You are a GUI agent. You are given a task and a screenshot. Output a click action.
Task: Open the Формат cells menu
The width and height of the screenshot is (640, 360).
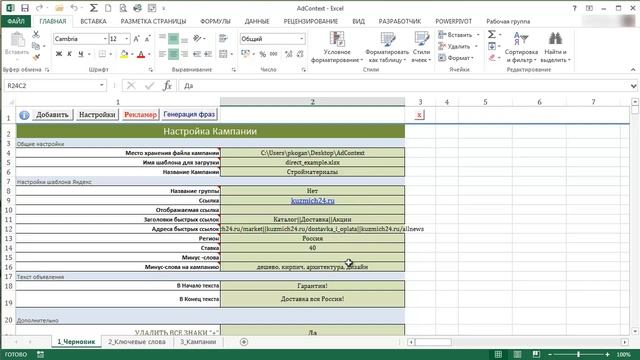point(456,58)
